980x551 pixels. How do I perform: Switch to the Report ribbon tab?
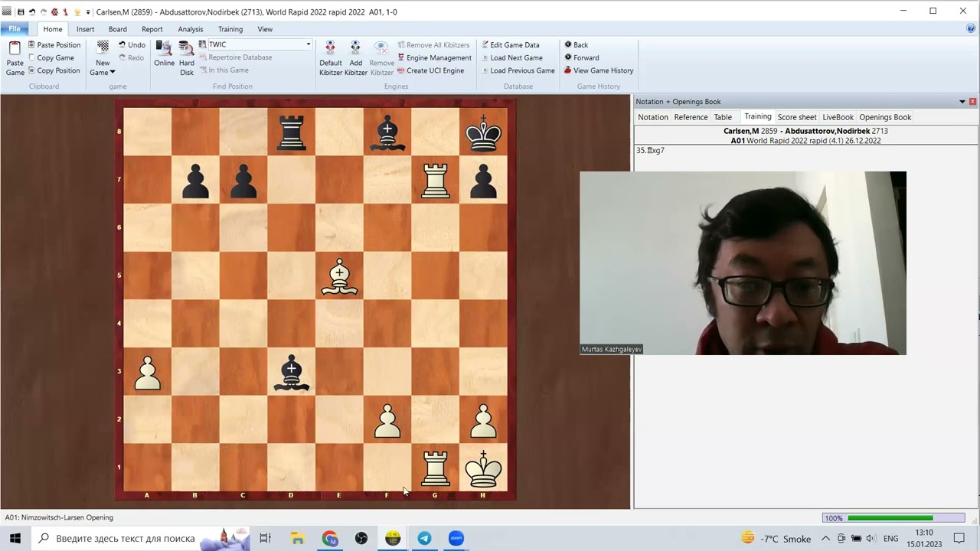click(x=152, y=29)
